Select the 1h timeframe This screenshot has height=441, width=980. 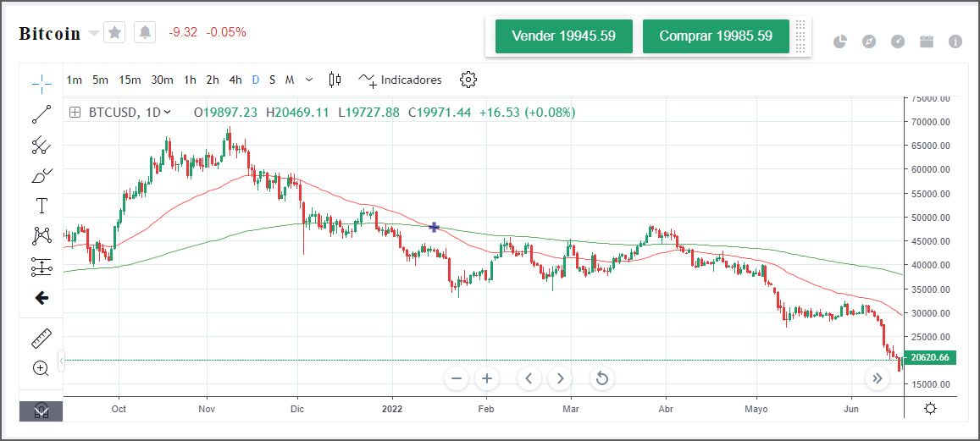pyautogui.click(x=190, y=80)
